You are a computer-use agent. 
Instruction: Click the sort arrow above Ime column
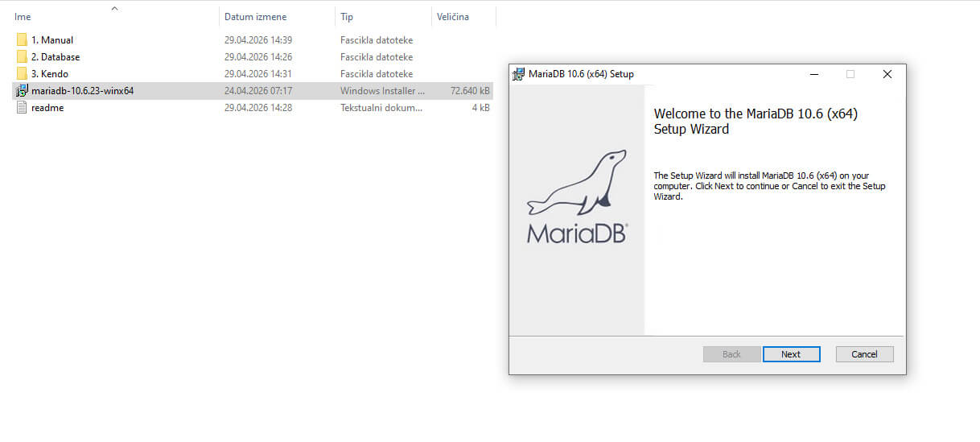point(114,8)
